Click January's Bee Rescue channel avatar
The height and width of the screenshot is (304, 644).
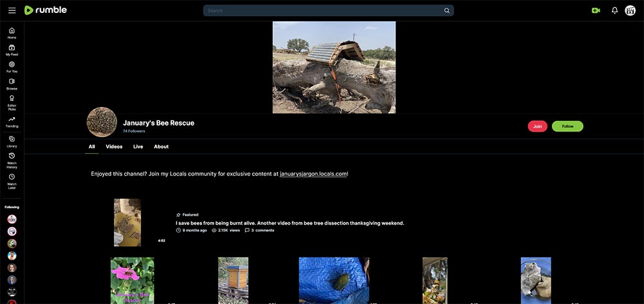tap(102, 122)
